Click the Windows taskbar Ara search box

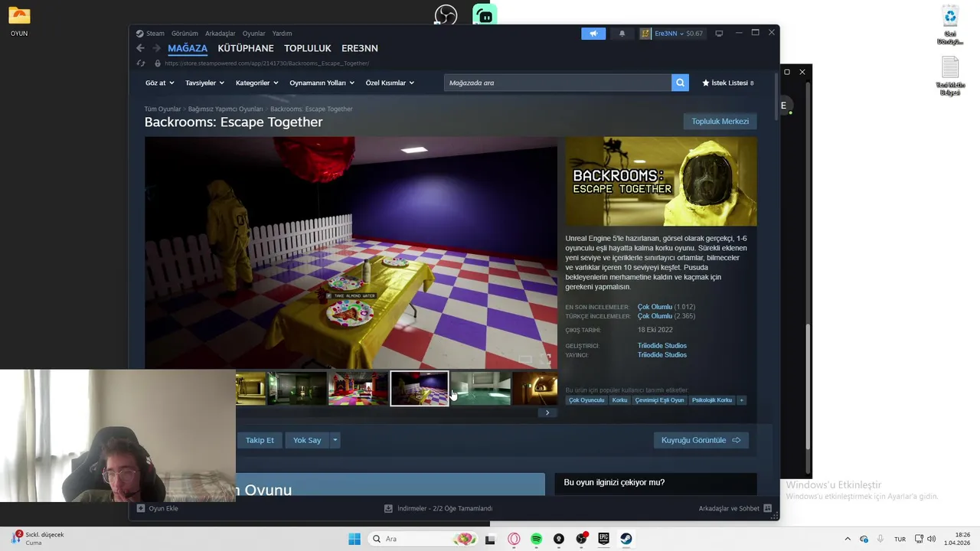[x=422, y=539]
